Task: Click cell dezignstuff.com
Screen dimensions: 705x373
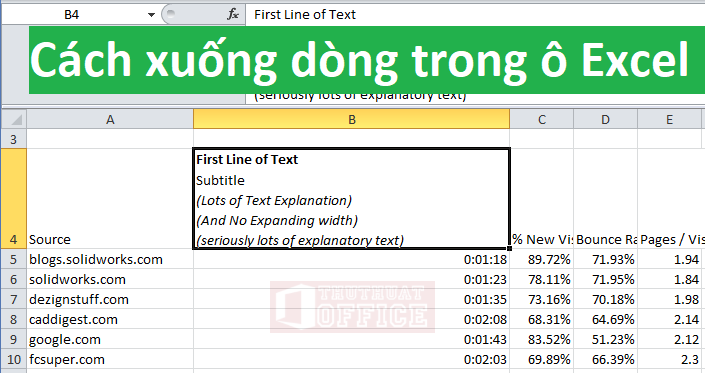Action: pos(110,299)
